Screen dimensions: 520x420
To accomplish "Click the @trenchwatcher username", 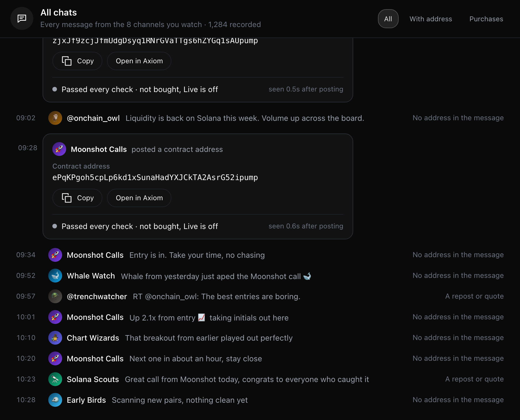I will (97, 297).
